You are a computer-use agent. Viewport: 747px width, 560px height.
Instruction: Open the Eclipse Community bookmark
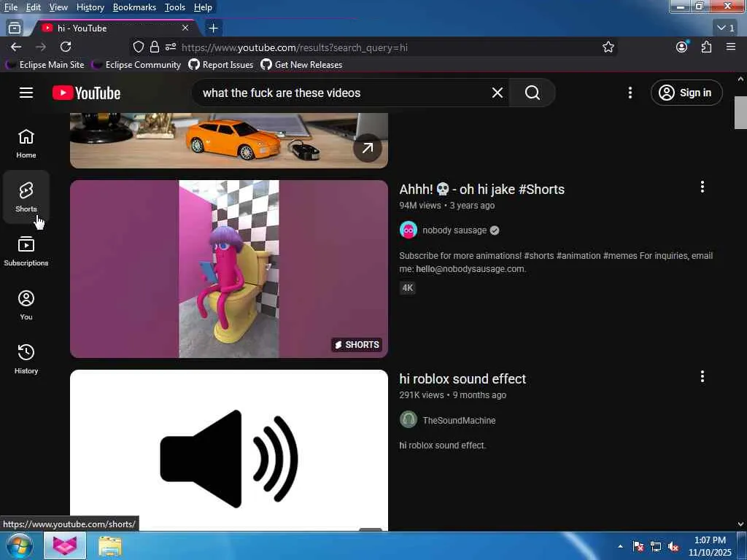[x=136, y=64]
